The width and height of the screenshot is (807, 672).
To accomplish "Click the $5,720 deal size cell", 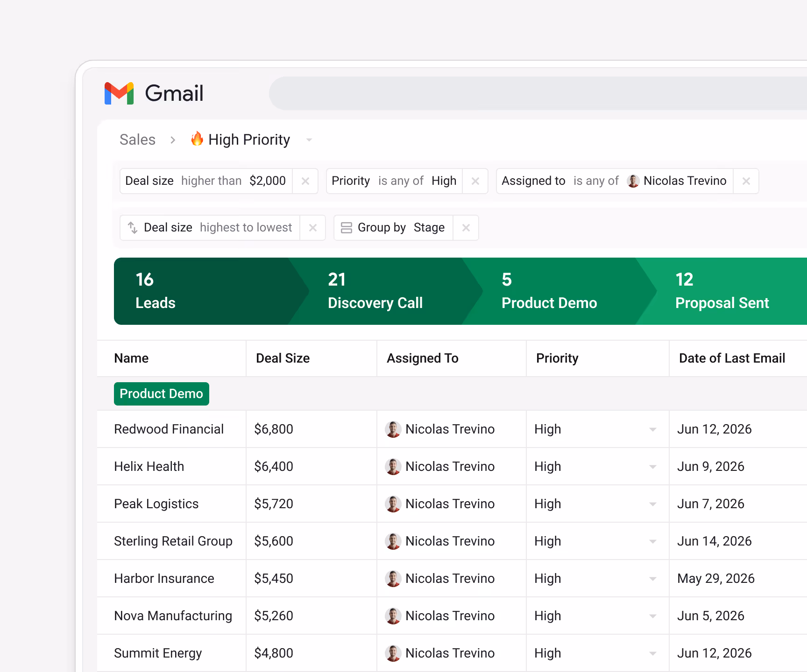I will 311,504.
